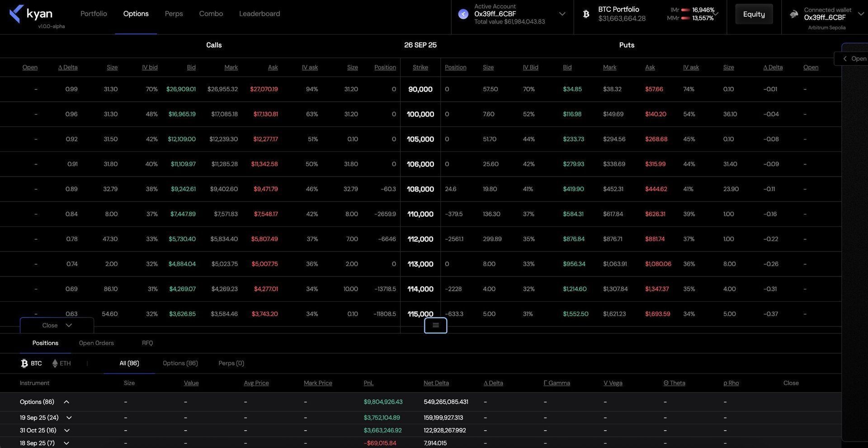The height and width of the screenshot is (448, 868).
Task: Switch to the Open Orders tab
Action: click(96, 343)
